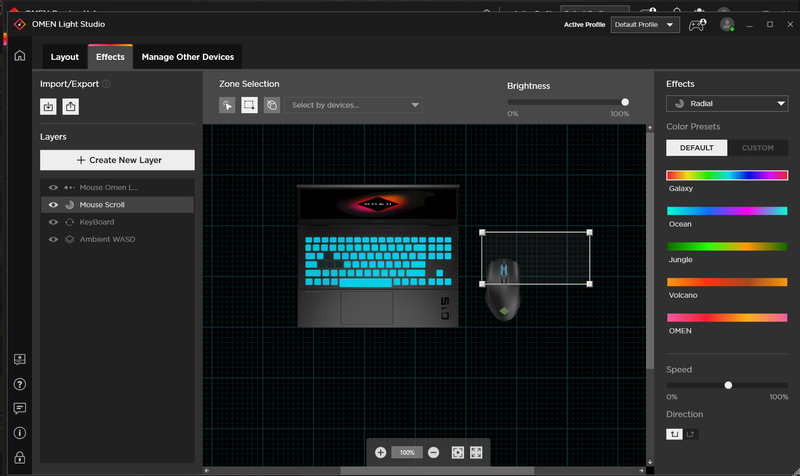The width and height of the screenshot is (800, 476).
Task: Click the zoom in plus icon
Action: (x=381, y=452)
